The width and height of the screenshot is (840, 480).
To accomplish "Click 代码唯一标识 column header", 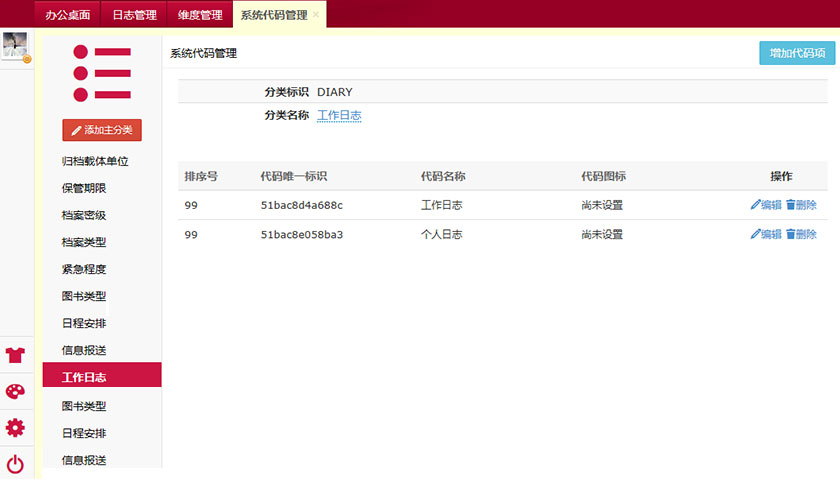I will tap(294, 176).
